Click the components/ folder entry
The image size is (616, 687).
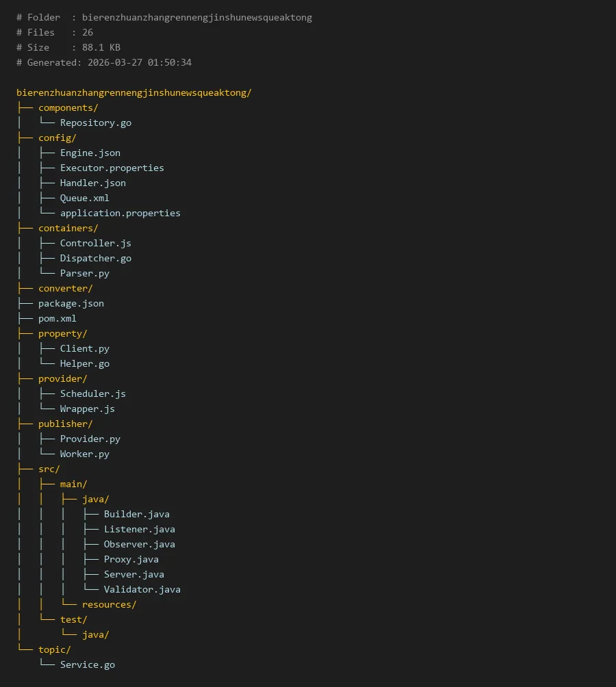pyautogui.click(x=68, y=107)
